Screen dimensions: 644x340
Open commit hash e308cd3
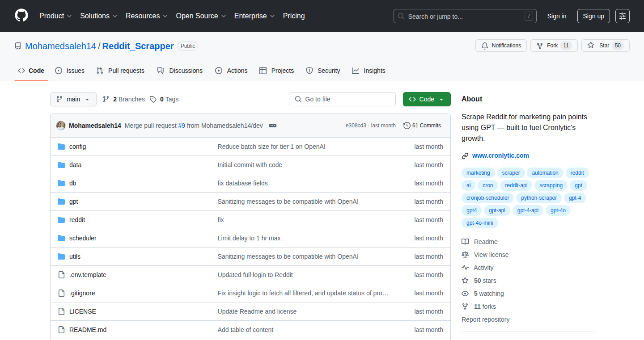(x=356, y=126)
